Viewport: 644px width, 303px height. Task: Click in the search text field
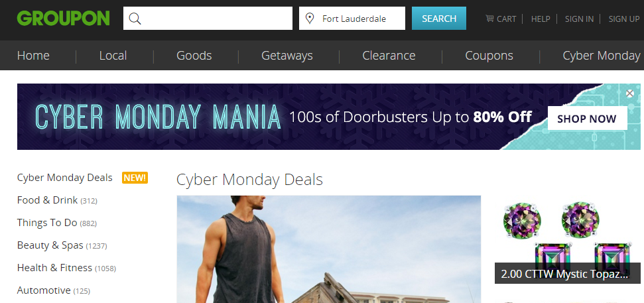208,19
